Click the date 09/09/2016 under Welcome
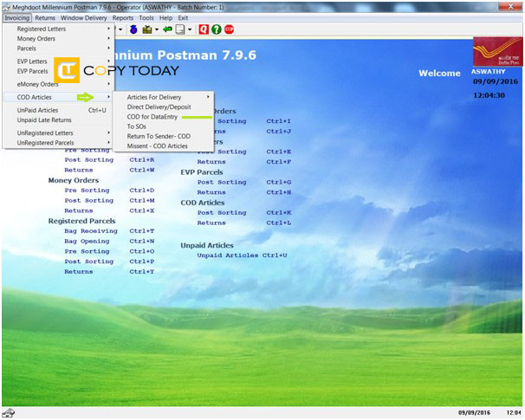Screen dimensions: 525x420 (x=496, y=81)
